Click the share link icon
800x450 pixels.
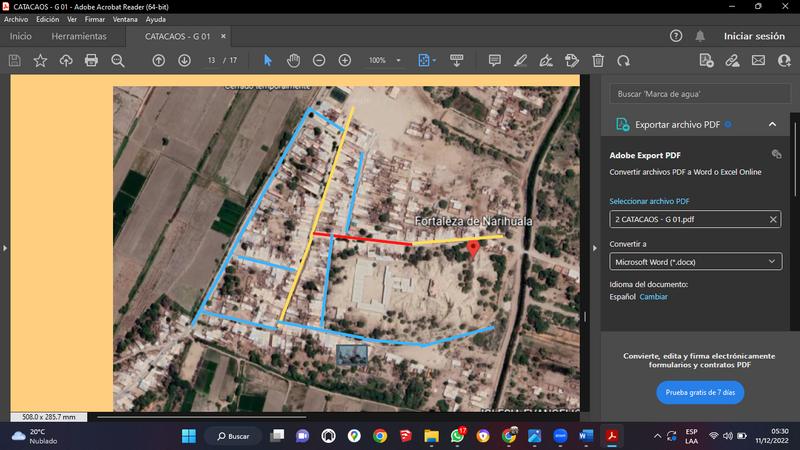point(733,61)
